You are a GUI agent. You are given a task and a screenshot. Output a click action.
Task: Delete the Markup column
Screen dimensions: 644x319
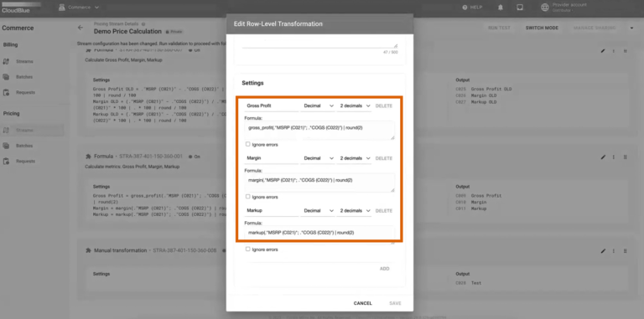pos(383,211)
